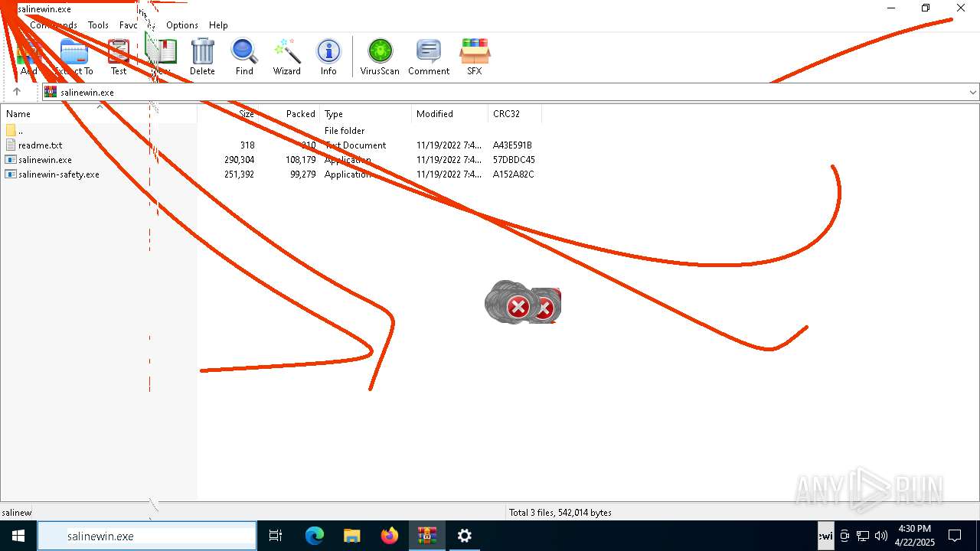Image resolution: width=980 pixels, height=551 pixels.
Task: Click the salinewin-safety.exe file icon
Action: click(x=10, y=174)
